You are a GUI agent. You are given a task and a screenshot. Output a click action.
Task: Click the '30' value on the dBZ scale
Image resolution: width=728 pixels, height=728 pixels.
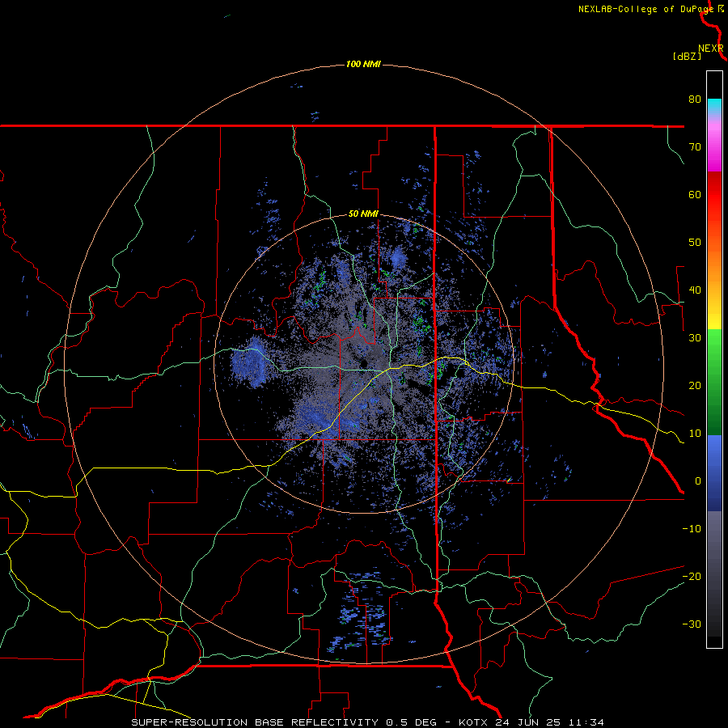(695, 338)
